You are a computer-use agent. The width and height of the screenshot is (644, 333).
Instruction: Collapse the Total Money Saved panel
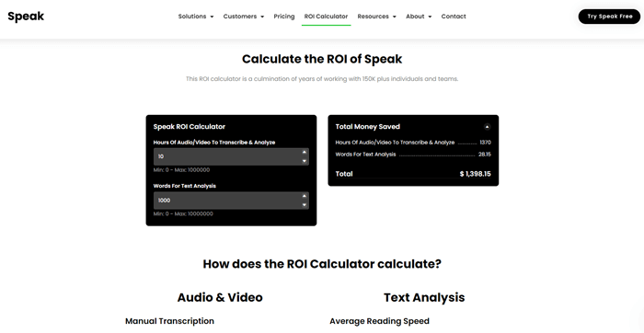pos(487,127)
